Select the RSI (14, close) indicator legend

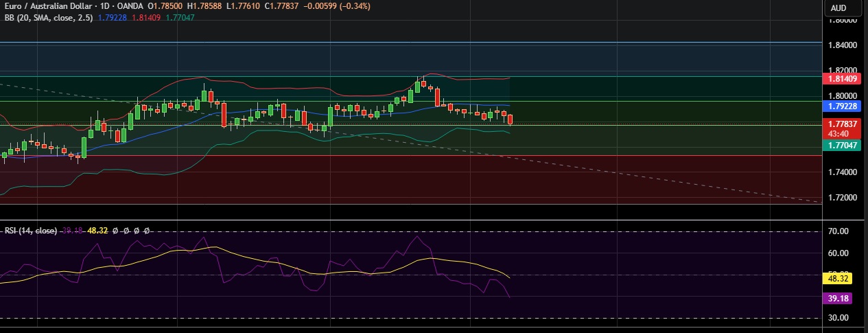[31, 231]
